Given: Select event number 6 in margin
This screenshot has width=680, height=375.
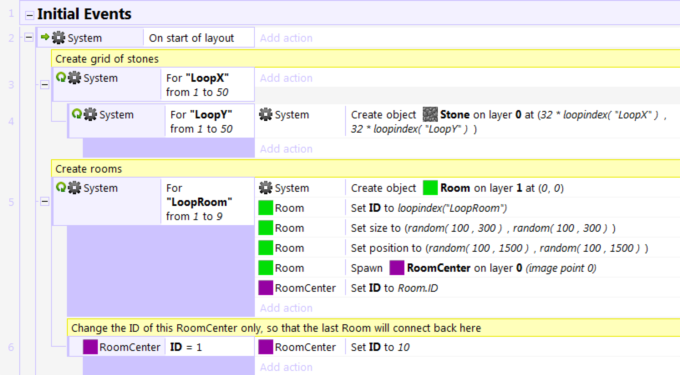Looking at the screenshot, I should pos(11,347).
